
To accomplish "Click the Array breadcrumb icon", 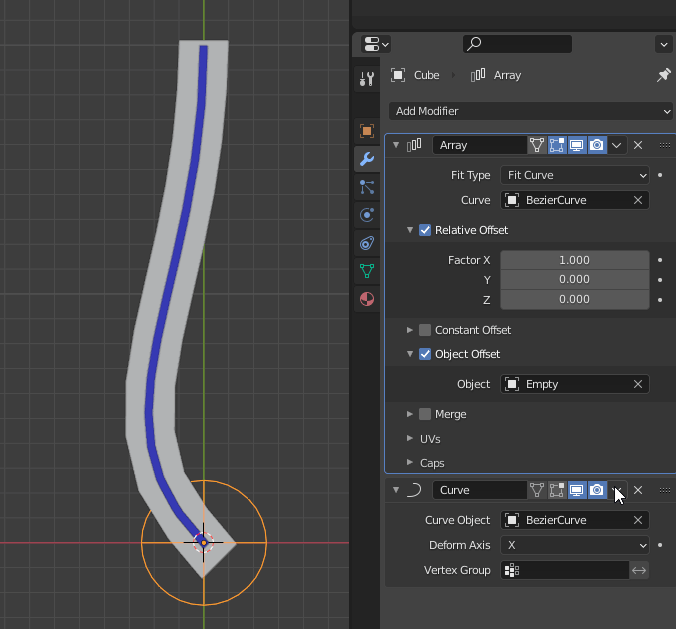I will 478,75.
